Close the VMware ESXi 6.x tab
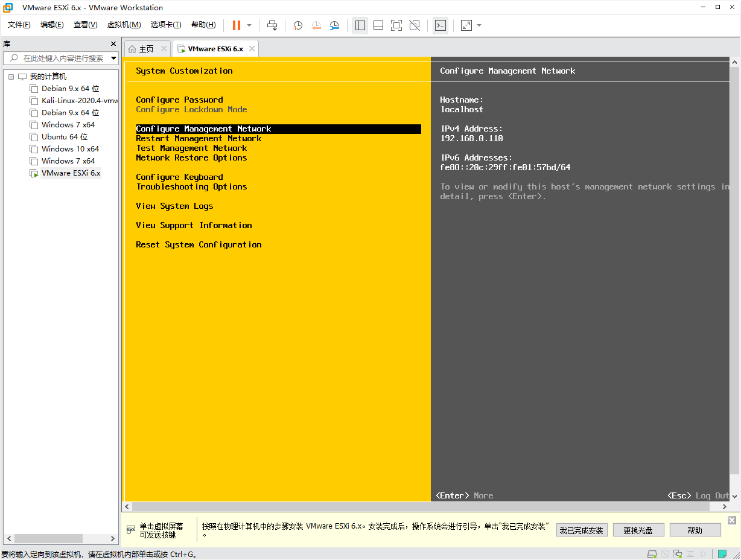The image size is (741, 560). point(252,49)
